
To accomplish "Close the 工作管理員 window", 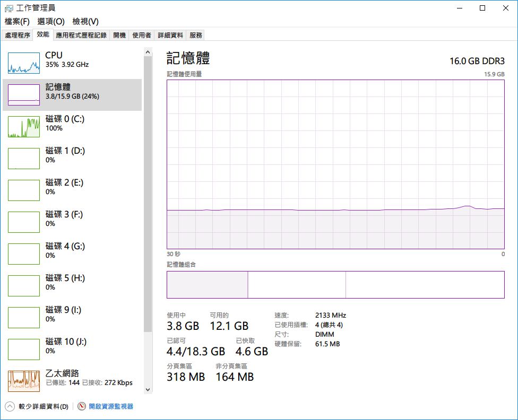I will 505,8.
